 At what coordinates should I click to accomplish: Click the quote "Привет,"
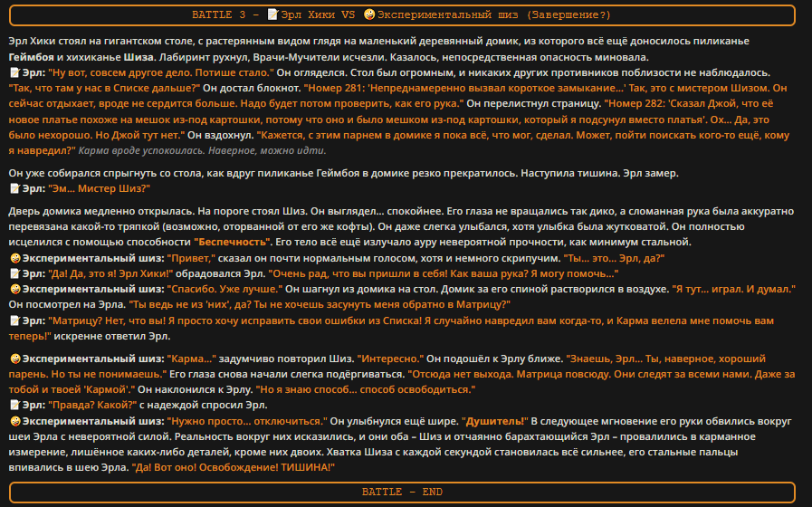pos(191,258)
